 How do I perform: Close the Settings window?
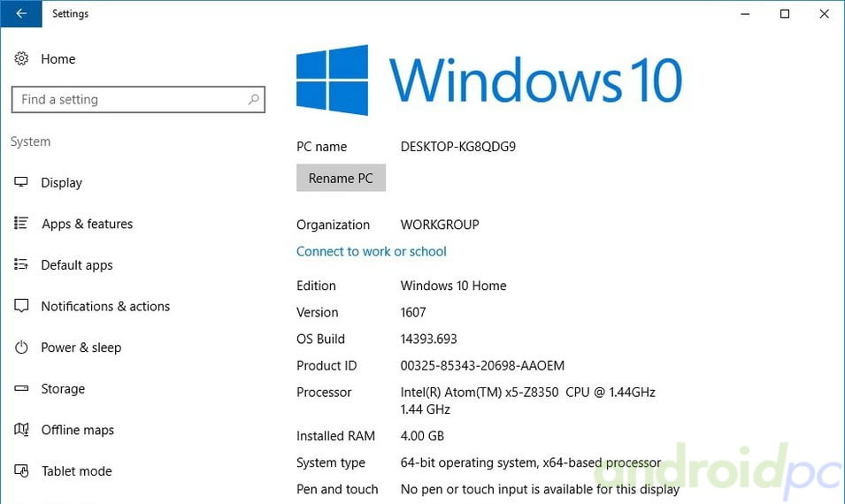824,14
